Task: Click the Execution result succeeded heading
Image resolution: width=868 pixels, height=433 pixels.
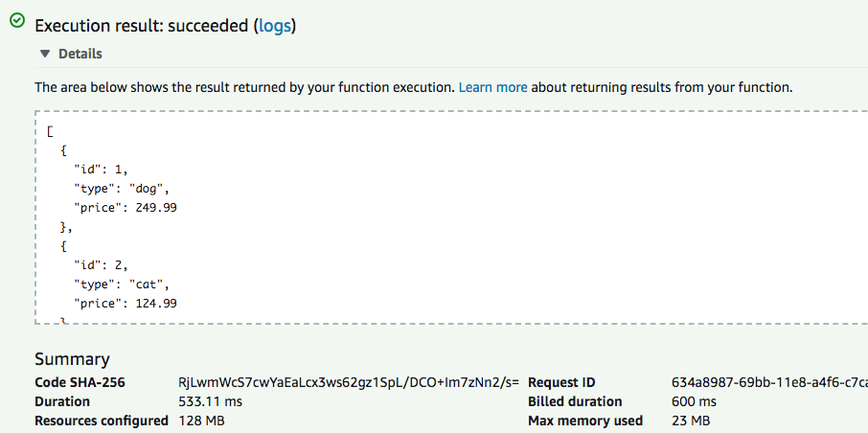Action: point(165,26)
